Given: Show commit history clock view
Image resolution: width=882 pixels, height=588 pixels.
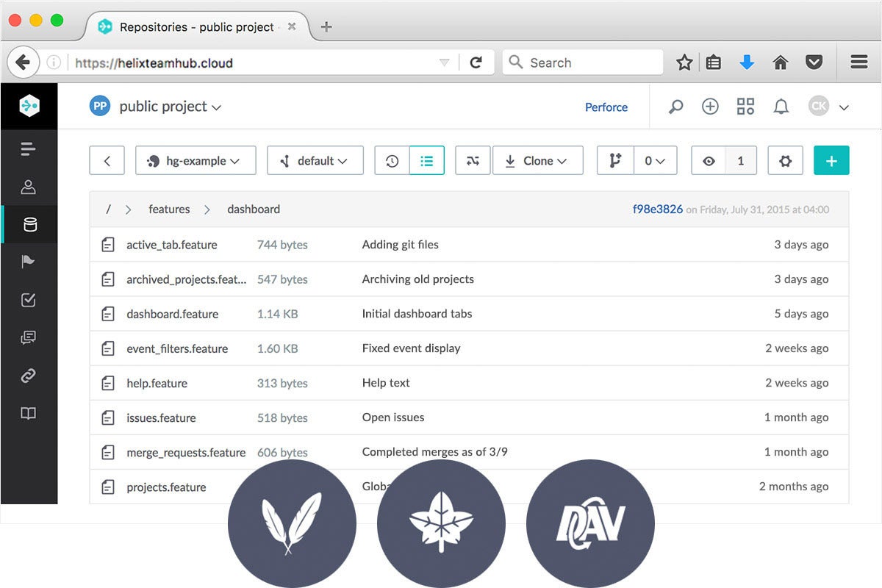Looking at the screenshot, I should tap(392, 161).
